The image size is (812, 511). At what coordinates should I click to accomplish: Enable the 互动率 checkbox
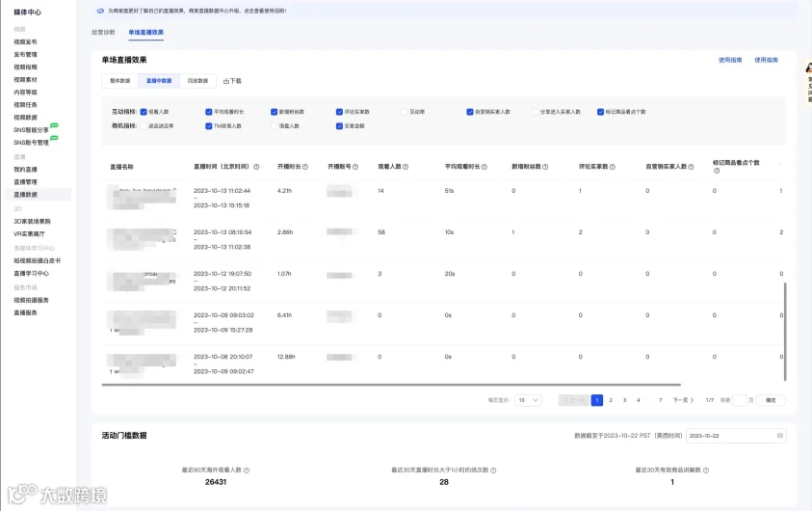click(405, 112)
